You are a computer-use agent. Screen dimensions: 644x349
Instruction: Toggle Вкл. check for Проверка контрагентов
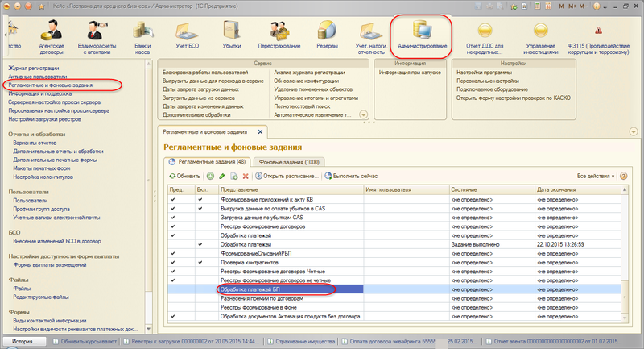click(x=200, y=262)
